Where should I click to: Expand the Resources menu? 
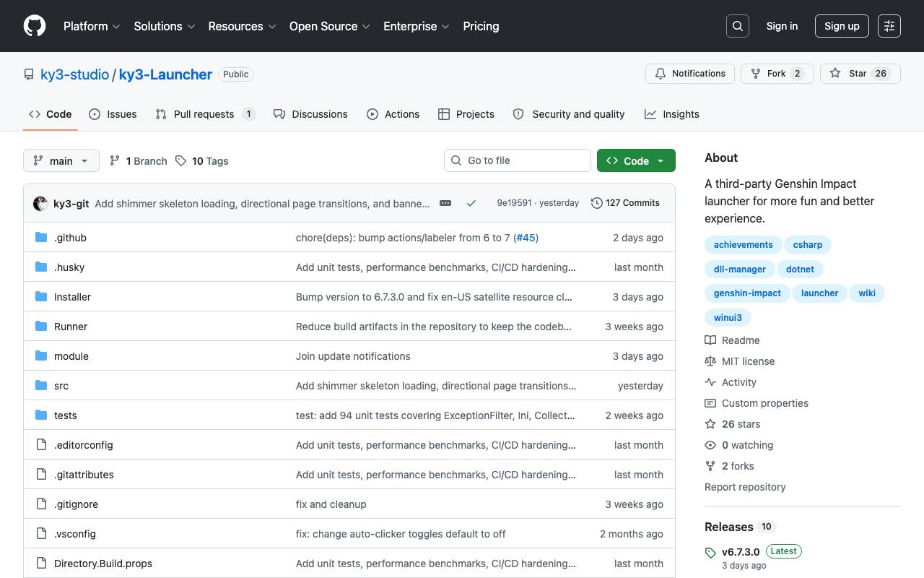242,26
